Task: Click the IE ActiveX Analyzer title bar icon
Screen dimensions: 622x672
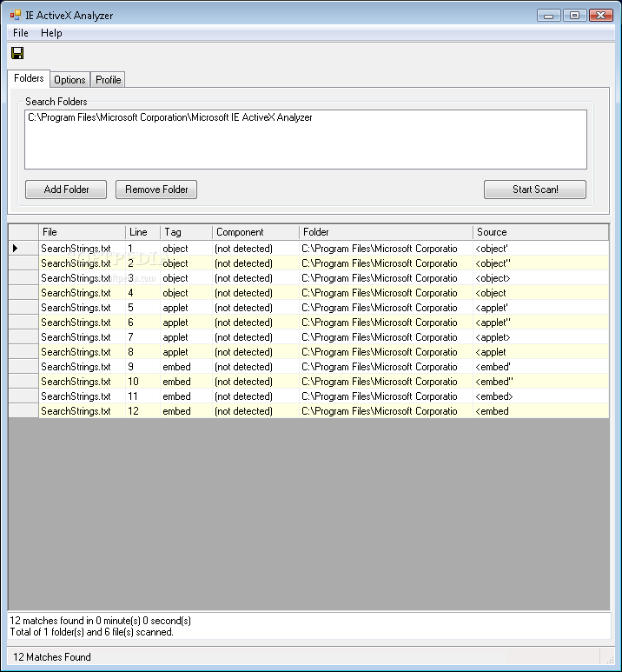Action: (16, 16)
